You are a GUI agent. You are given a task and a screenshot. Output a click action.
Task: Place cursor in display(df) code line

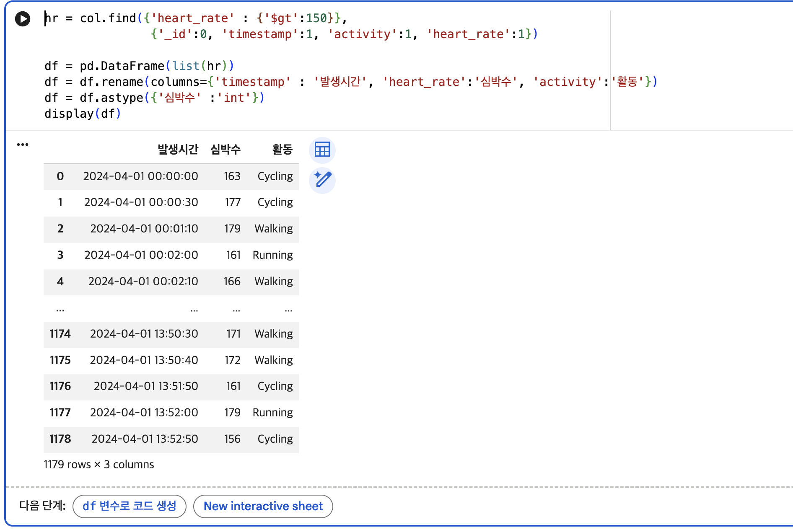tap(83, 114)
